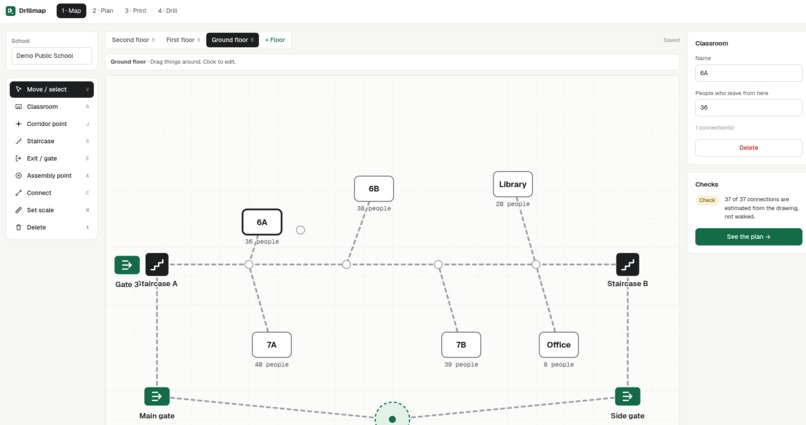This screenshot has width=806, height=425.
Task: Click the "38 people" label under 6B
Action: pos(374,208)
